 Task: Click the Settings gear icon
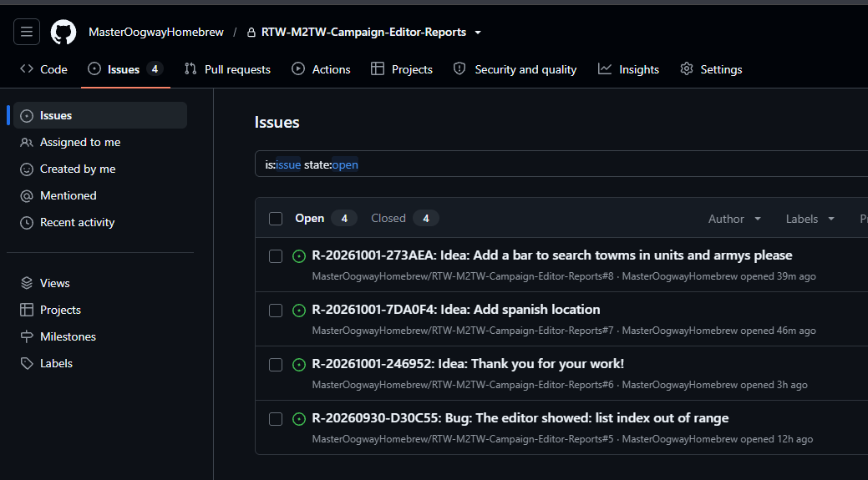(x=687, y=68)
